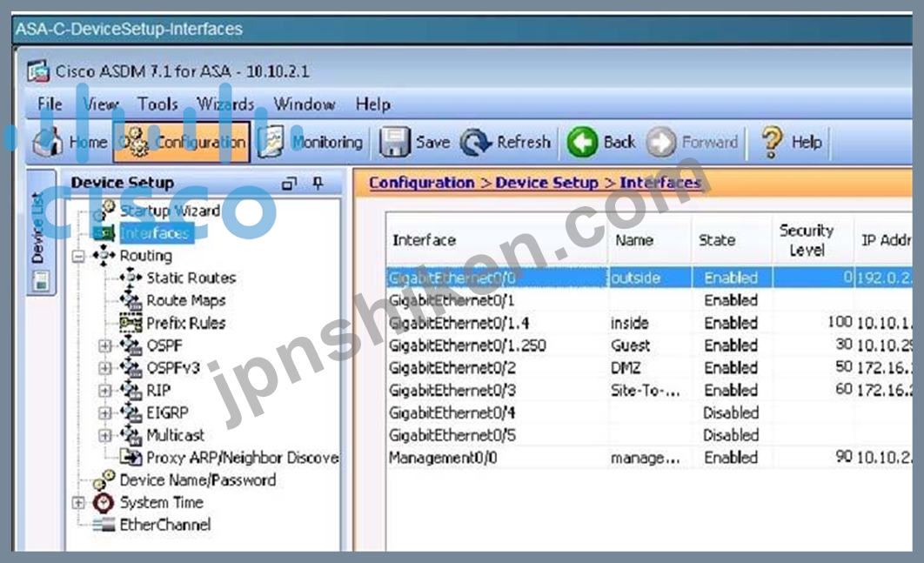Click the Prefix Rules icon
The height and width of the screenshot is (563, 924).
pos(131,323)
